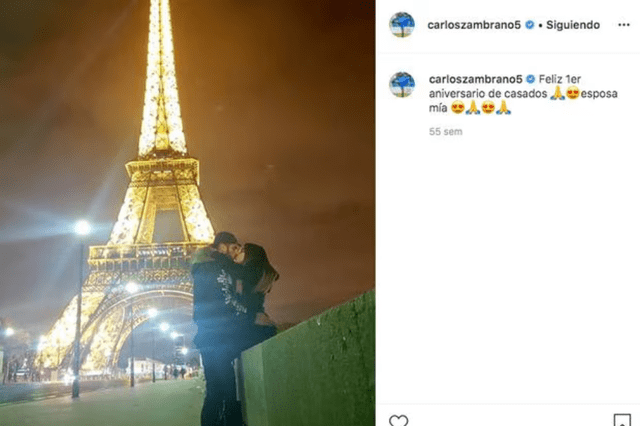Click the bright street lamp in the photo
The image size is (640, 426).
pos(82,227)
